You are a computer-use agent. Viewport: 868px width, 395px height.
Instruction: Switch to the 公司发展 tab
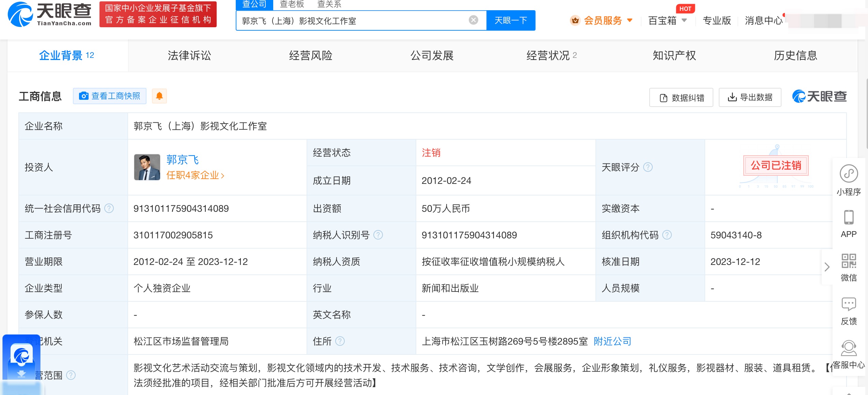[x=432, y=56]
